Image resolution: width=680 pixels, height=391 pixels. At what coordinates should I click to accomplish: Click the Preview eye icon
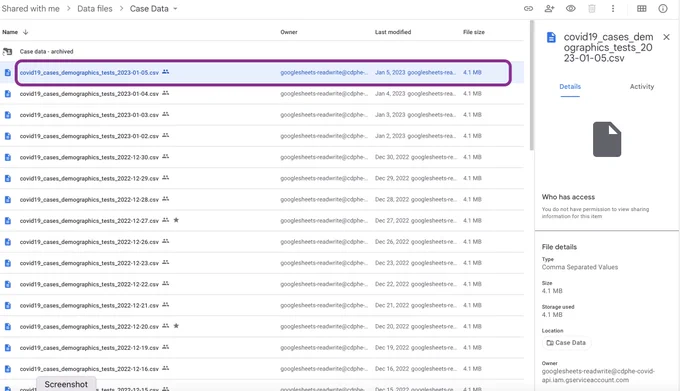571,8
